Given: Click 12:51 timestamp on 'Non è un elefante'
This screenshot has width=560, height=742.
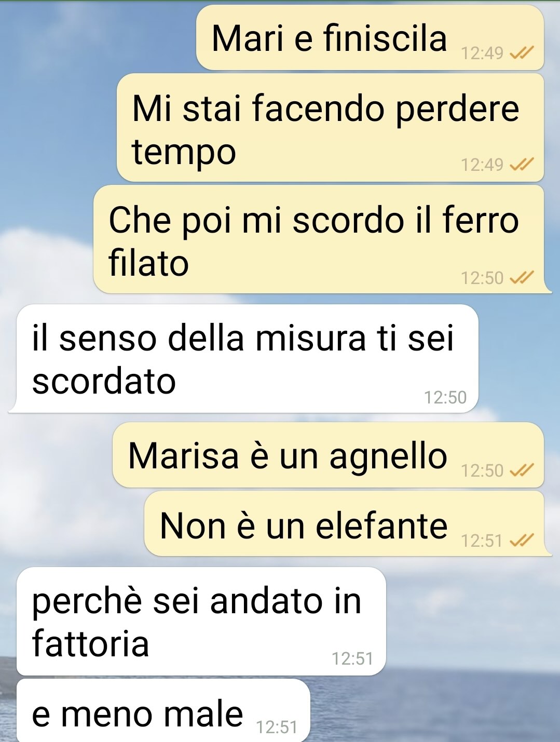Looking at the screenshot, I should point(482,541).
